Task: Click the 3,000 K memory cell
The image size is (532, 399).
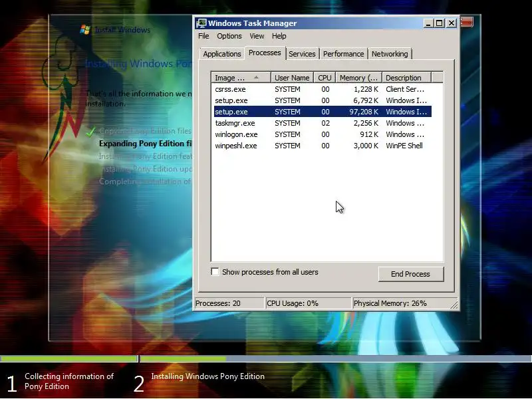Action: (366, 146)
